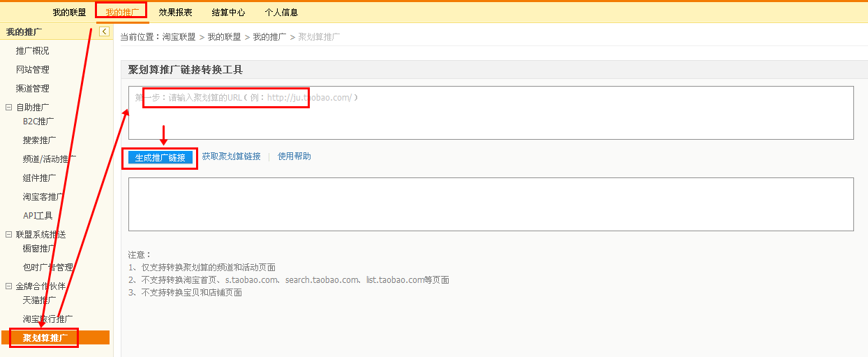The width and height of the screenshot is (868, 357).
Task: Switch to the 效果报表 tab
Action: tap(175, 12)
